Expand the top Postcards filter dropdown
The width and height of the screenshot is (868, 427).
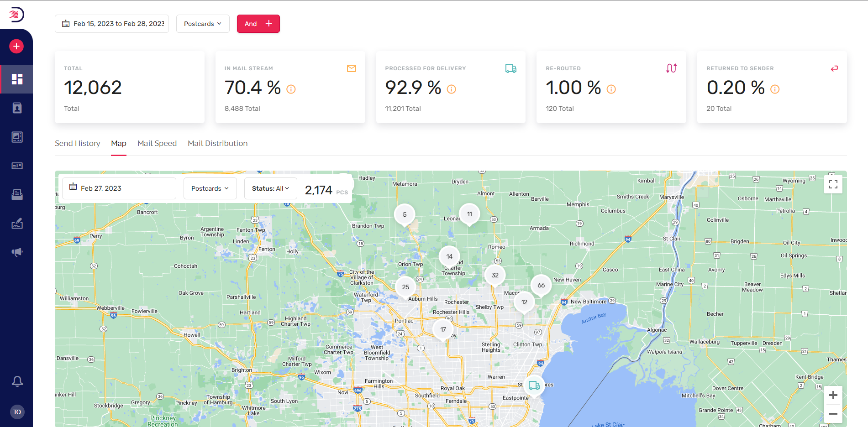[x=203, y=24]
